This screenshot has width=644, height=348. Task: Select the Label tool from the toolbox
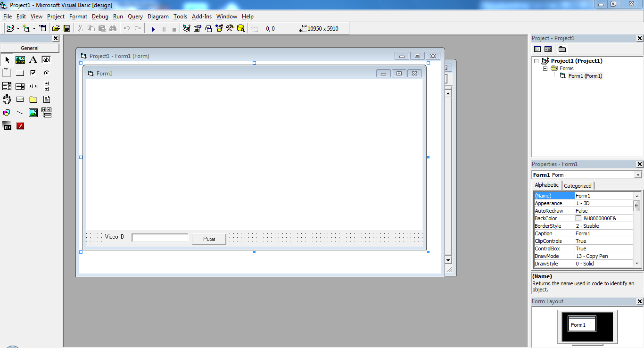(x=33, y=59)
